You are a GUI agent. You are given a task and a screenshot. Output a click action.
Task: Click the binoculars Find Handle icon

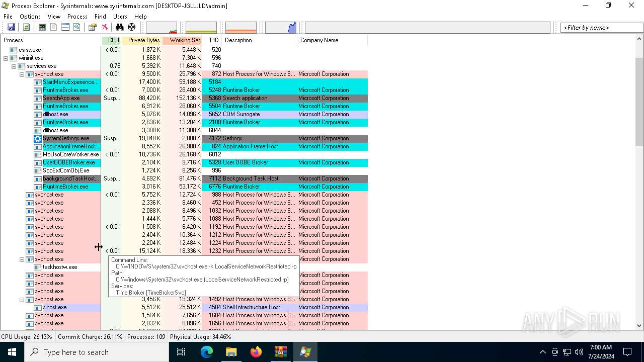coord(119,27)
